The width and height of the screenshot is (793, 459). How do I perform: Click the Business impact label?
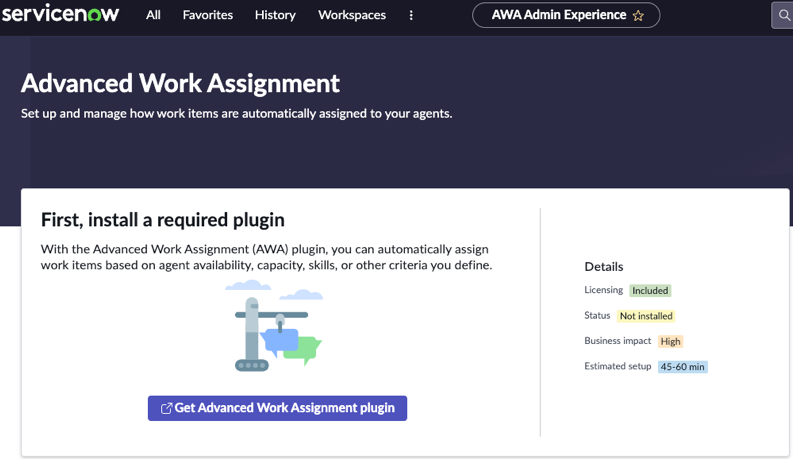click(618, 341)
